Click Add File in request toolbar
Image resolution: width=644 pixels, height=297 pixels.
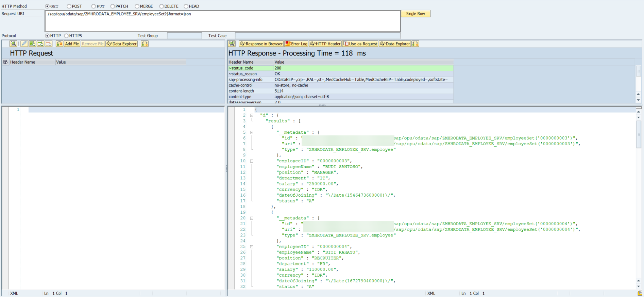tap(72, 44)
